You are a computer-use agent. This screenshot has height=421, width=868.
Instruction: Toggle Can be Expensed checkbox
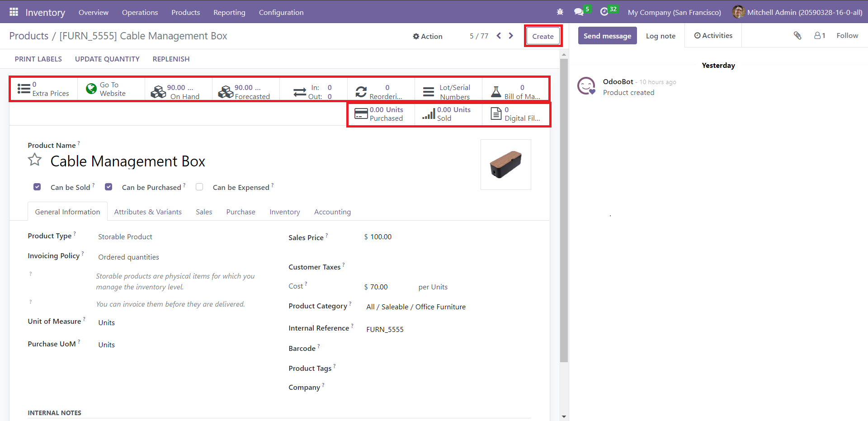(199, 187)
